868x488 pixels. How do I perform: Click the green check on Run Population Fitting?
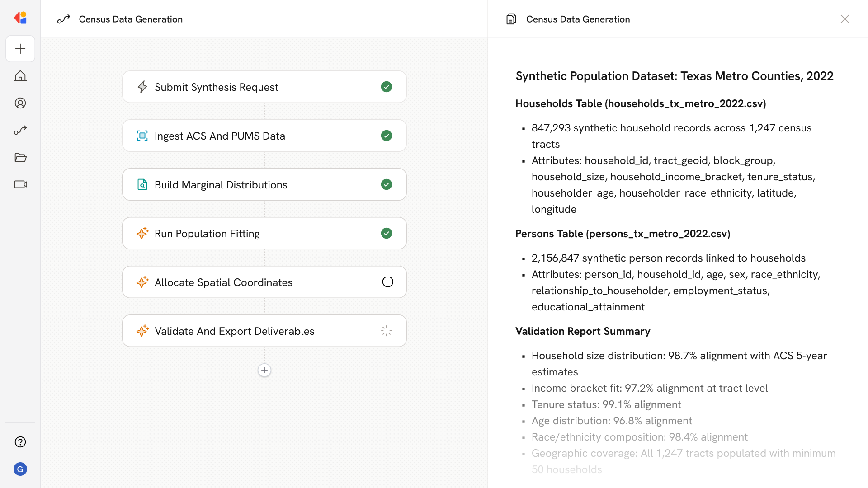coord(387,233)
